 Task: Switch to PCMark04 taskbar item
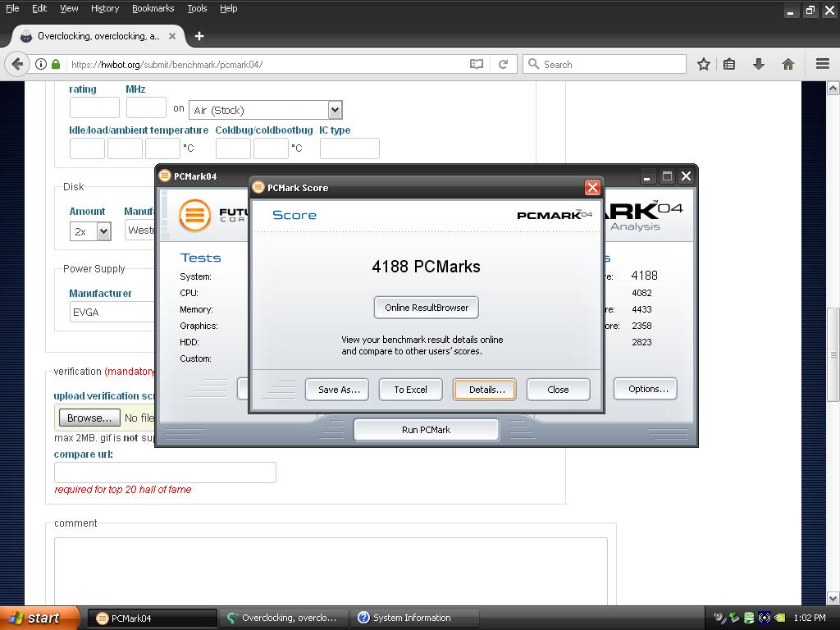tap(152, 619)
